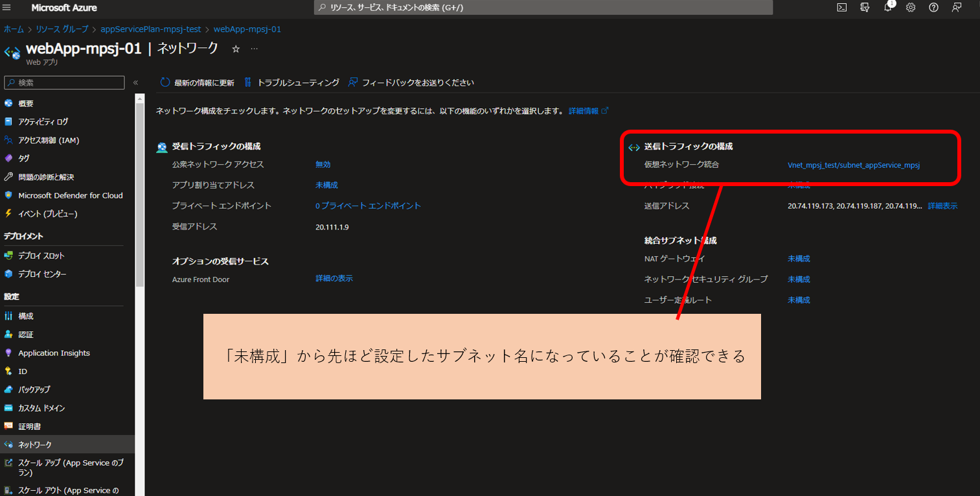
Task: Click 詳細表示 next to outbound addresses
Action: [x=942, y=206]
